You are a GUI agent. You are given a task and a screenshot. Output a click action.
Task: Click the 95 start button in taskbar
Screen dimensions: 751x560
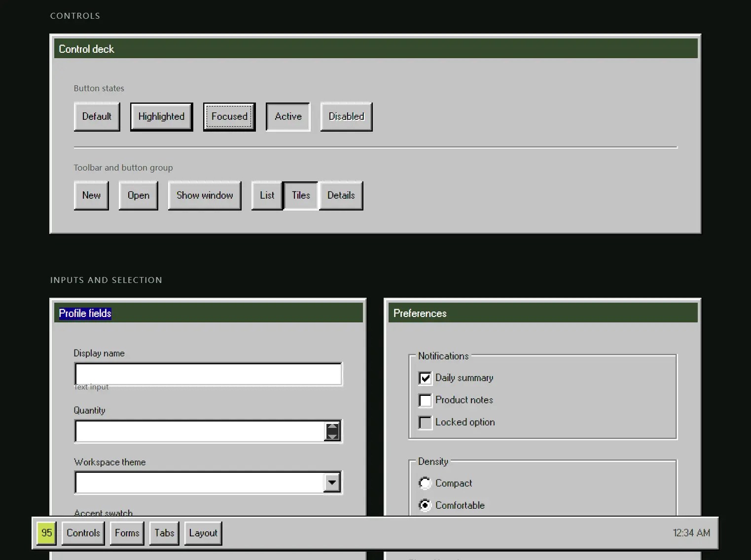(x=47, y=533)
